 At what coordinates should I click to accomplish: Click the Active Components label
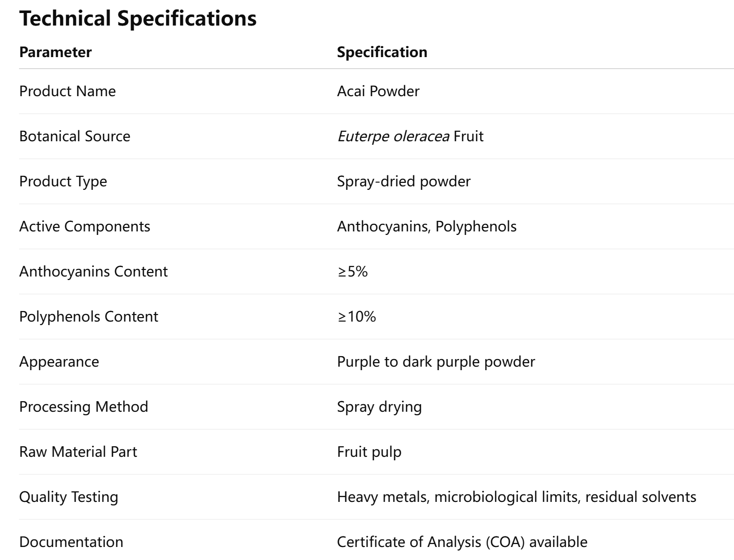click(x=85, y=226)
